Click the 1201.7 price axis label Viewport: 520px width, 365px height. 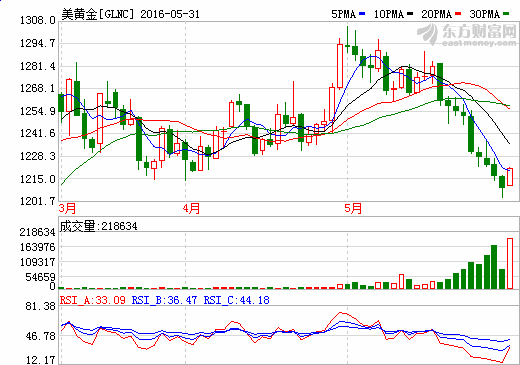[x=38, y=201]
